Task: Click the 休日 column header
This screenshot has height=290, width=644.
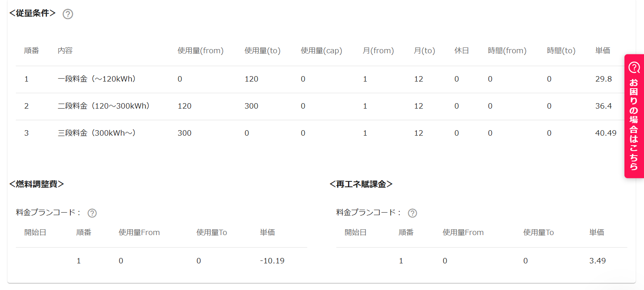Action: [462, 51]
